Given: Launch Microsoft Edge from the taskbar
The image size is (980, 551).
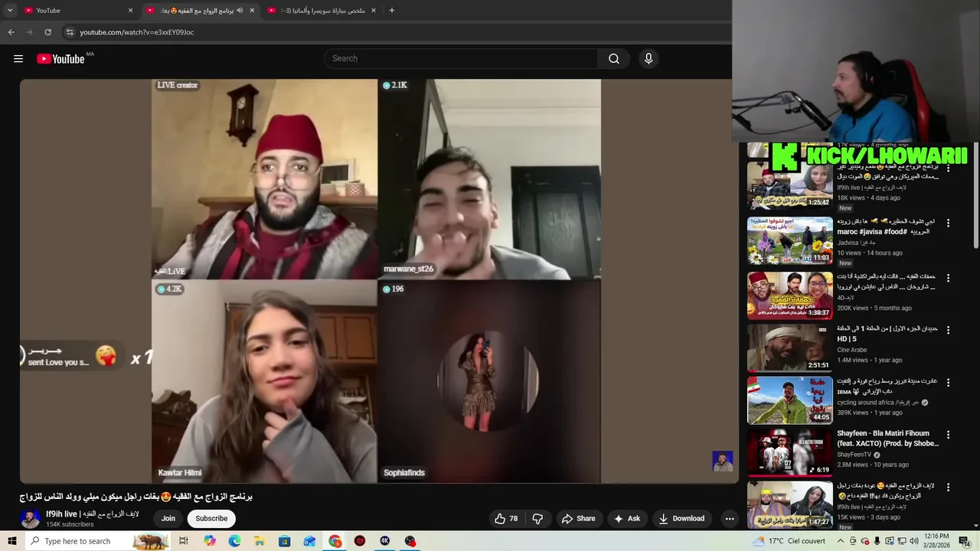Looking at the screenshot, I should tap(234, 541).
